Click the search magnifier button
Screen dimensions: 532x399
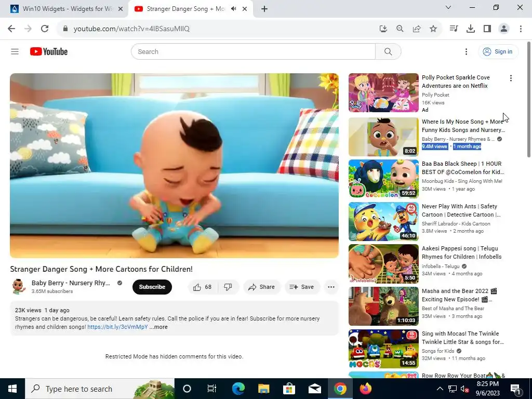click(388, 51)
